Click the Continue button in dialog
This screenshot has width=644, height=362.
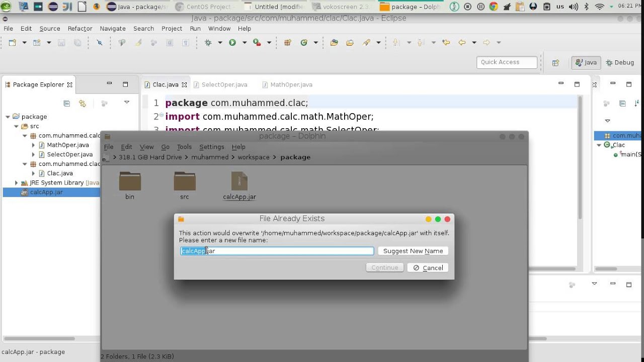pos(385,268)
